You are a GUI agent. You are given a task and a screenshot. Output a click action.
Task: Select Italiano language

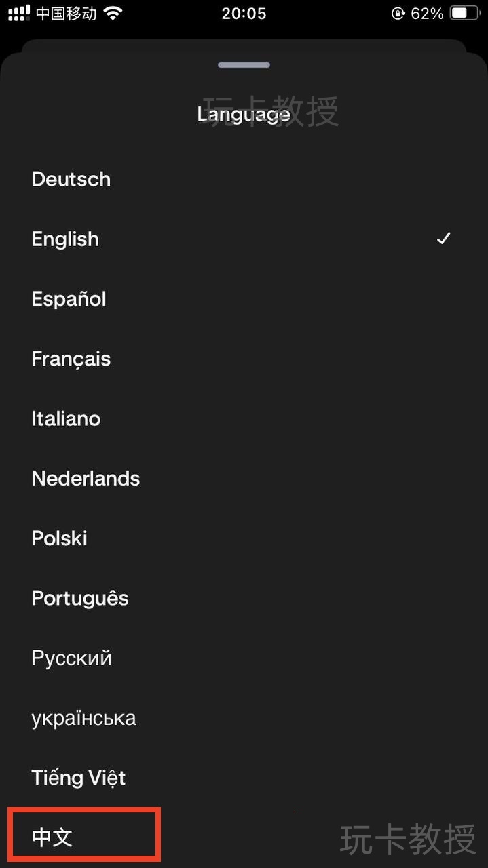(x=244, y=418)
